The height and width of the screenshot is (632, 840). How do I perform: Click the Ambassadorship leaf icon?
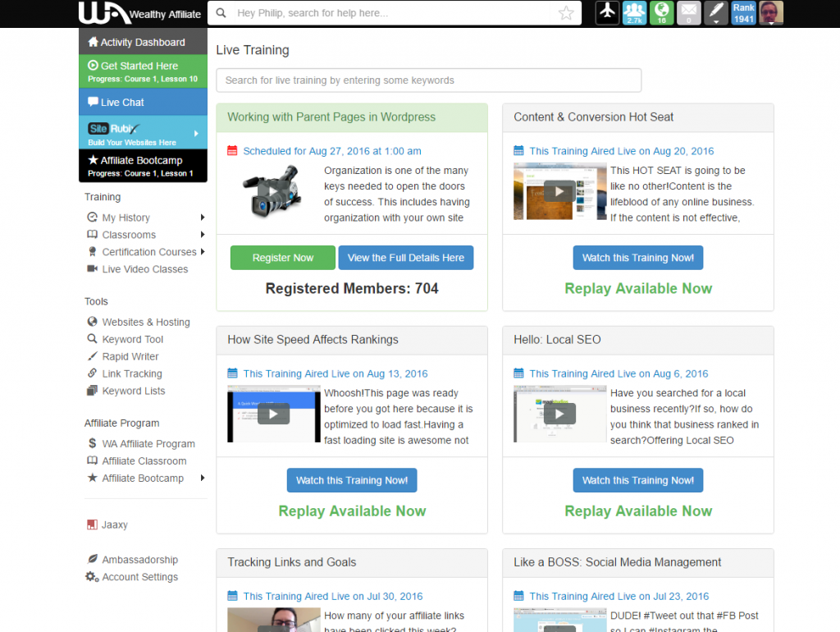coord(92,559)
